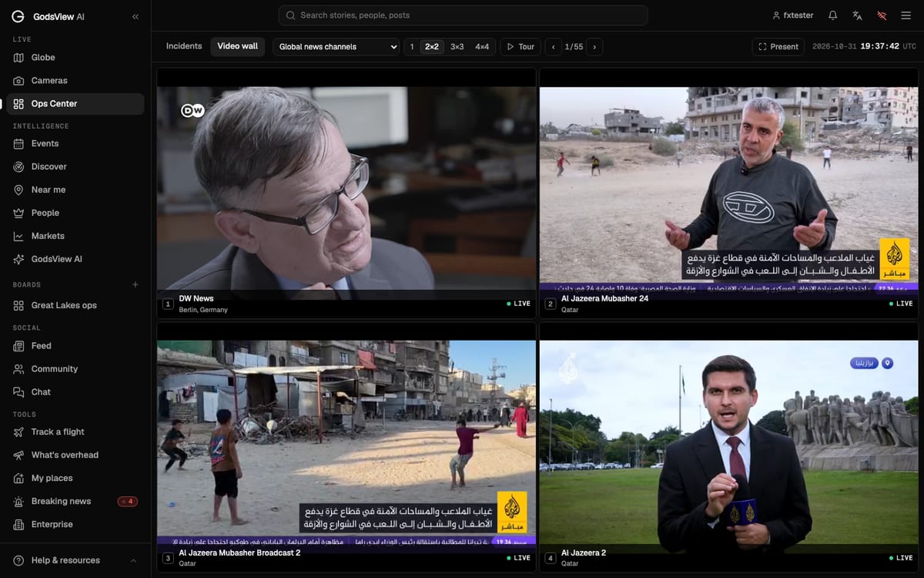Click the Al Jazeera 2 channel title
924x578 pixels.
coord(584,553)
